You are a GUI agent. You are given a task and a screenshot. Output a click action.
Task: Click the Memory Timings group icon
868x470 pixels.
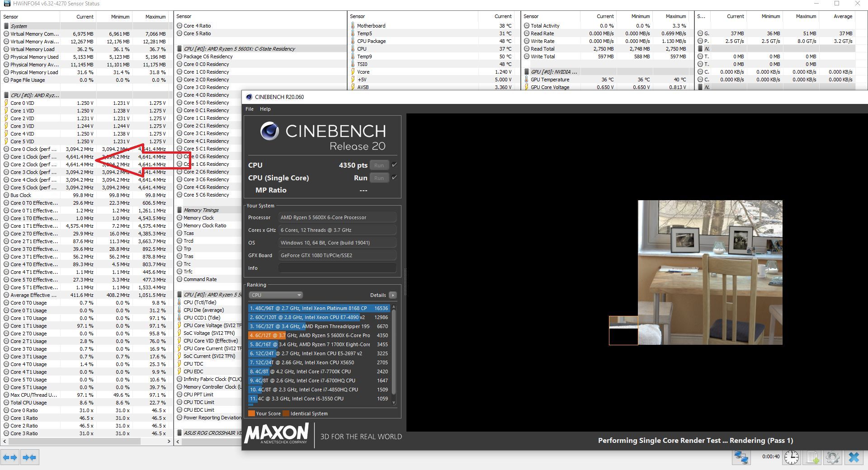pyautogui.click(x=179, y=210)
